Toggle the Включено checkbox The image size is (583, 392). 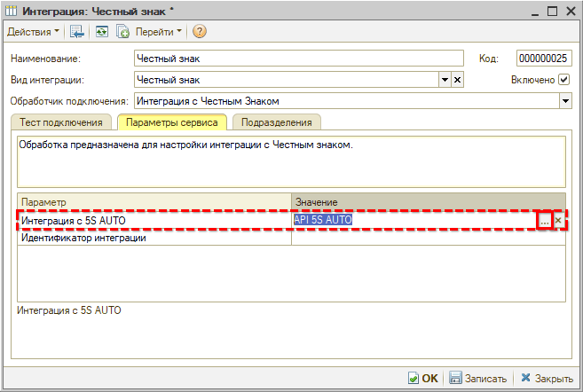click(x=564, y=80)
